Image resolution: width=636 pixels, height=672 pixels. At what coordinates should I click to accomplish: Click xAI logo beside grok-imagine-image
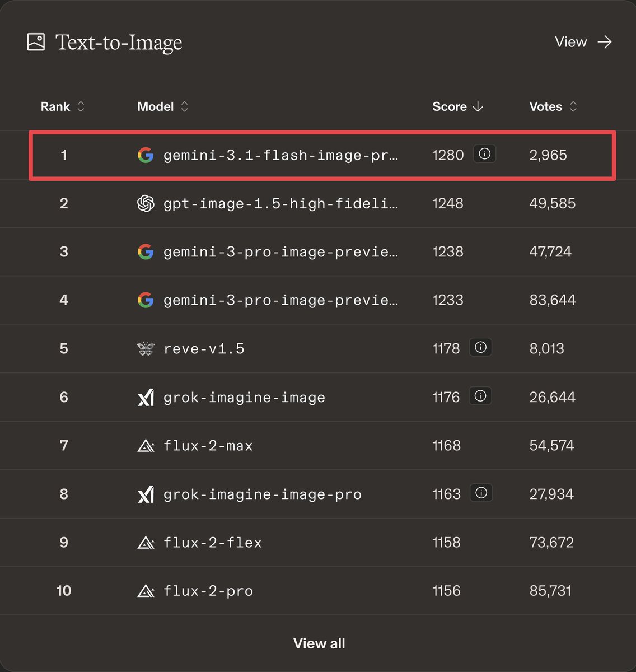(x=146, y=397)
